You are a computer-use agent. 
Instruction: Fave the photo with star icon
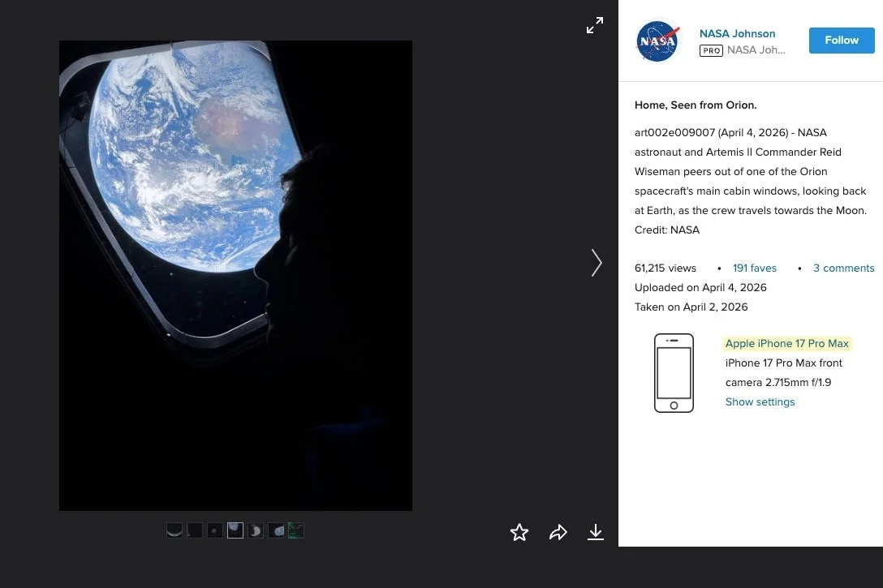click(519, 532)
